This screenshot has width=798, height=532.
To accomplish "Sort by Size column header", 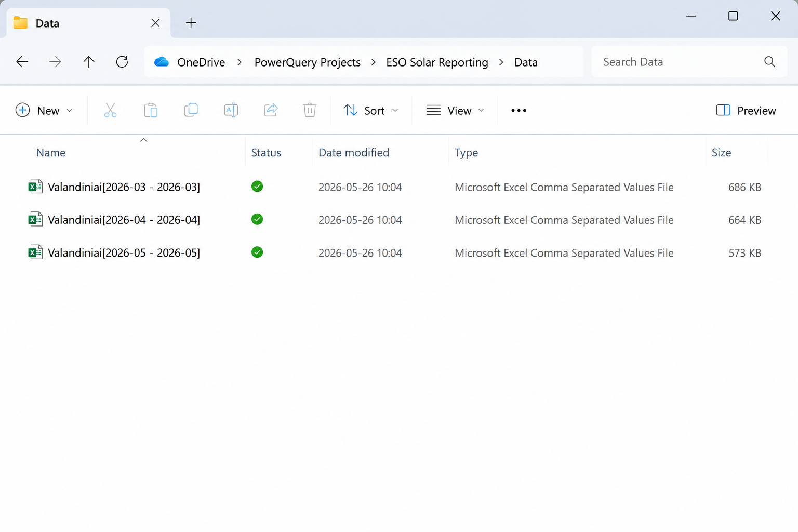I will 722,153.
